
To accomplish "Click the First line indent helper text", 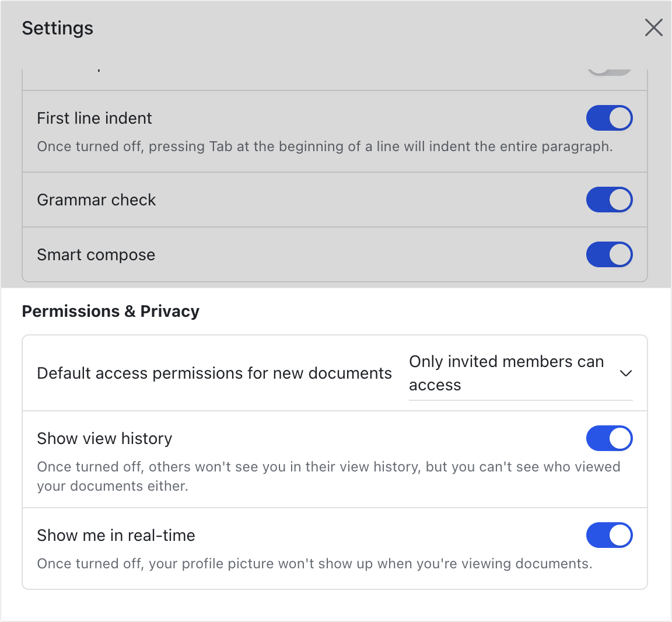I will tap(324, 146).
